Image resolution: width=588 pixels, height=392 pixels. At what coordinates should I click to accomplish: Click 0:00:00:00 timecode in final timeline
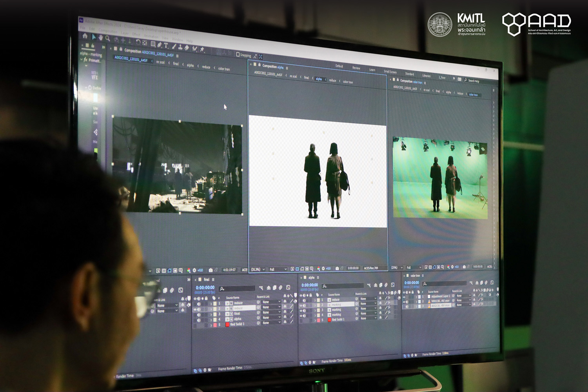click(205, 288)
